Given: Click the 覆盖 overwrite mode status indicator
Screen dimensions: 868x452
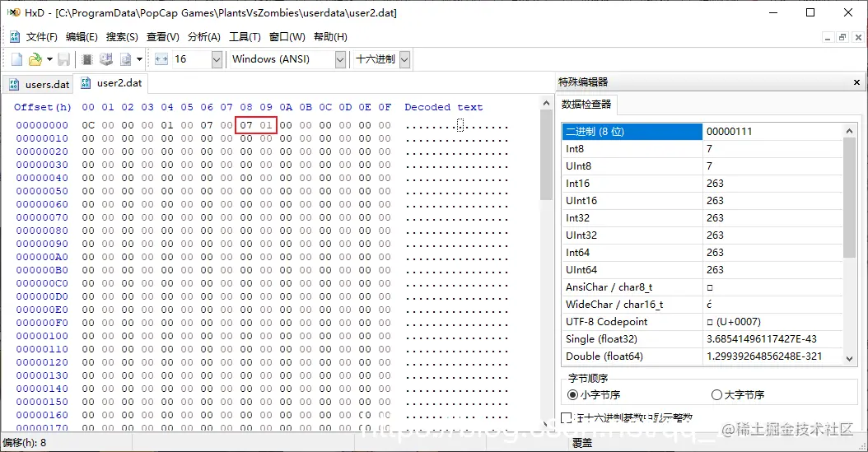Looking at the screenshot, I should click(581, 443).
